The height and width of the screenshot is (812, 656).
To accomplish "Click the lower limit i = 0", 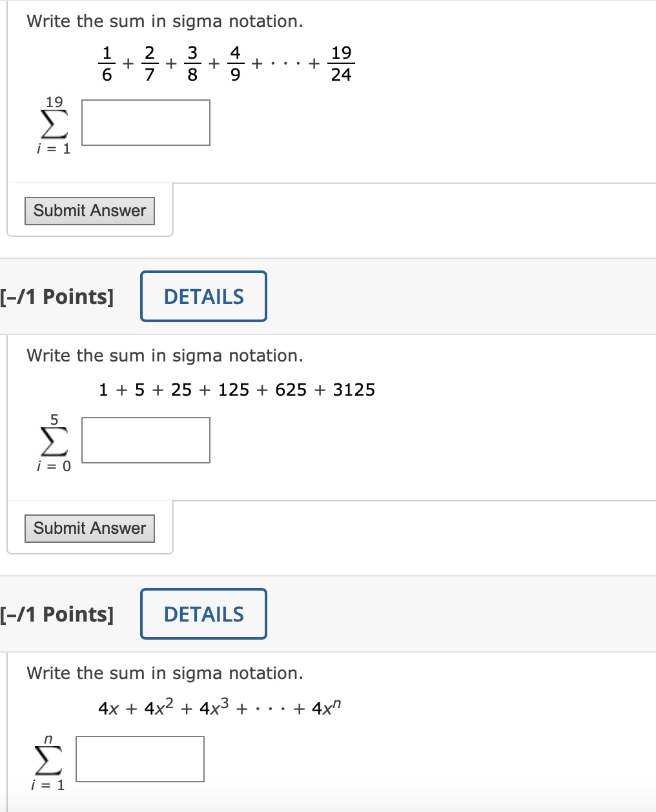I will coord(54,465).
